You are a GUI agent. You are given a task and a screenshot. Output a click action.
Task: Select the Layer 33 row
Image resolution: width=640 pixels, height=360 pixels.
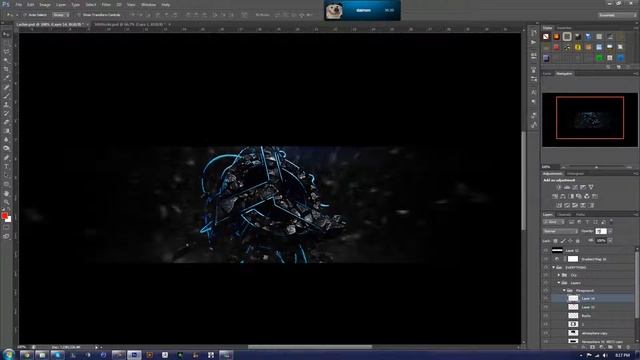pyautogui.click(x=593, y=307)
